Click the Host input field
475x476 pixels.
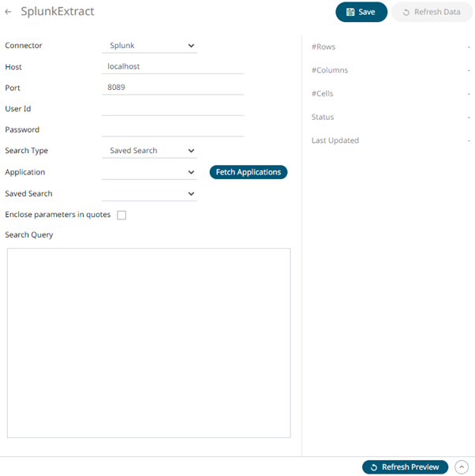click(x=173, y=67)
